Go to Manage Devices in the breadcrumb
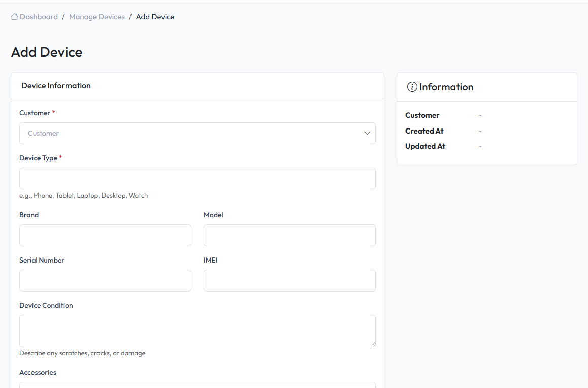 tap(96, 17)
